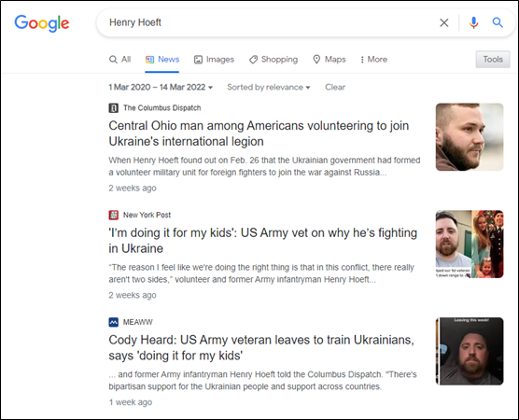This screenshot has width=519, height=420.
Task: Click the Tools button
Action: click(493, 59)
